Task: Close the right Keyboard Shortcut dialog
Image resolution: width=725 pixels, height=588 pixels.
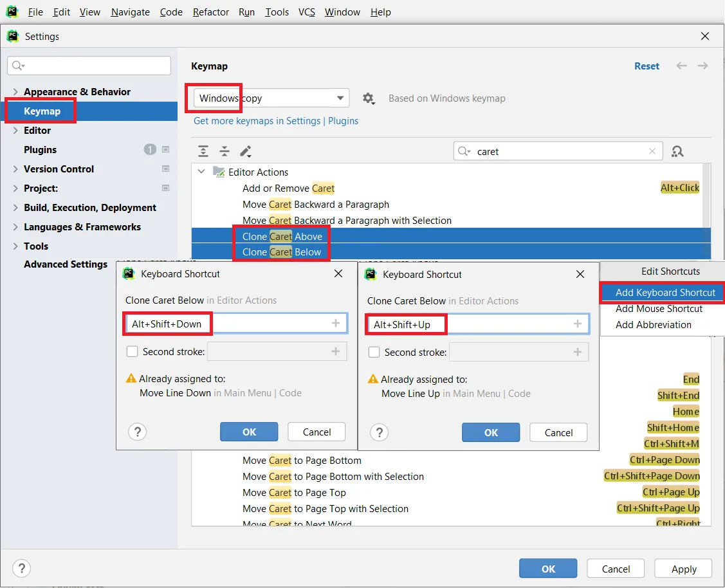Action: pyautogui.click(x=580, y=274)
